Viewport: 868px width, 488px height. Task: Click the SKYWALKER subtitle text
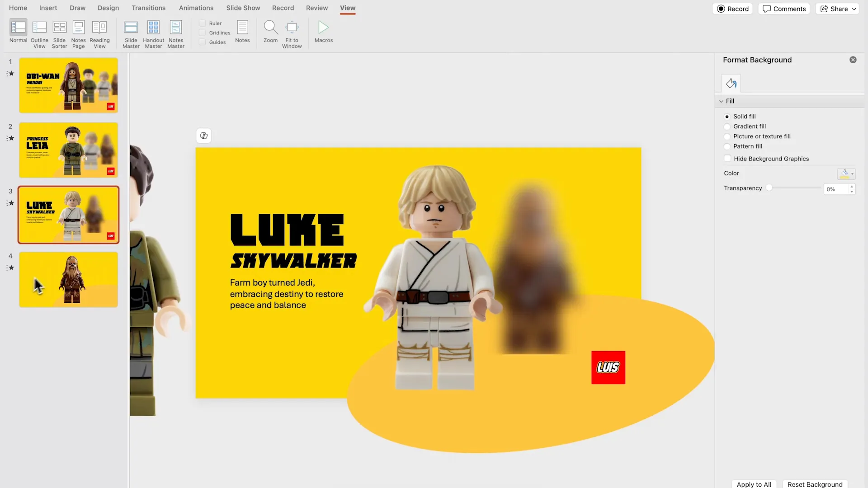294,261
